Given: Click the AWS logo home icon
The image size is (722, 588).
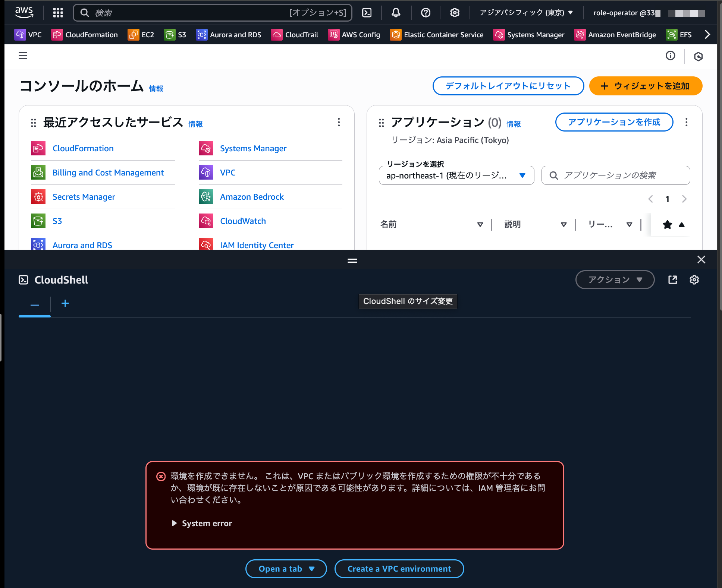Looking at the screenshot, I should coord(24,13).
